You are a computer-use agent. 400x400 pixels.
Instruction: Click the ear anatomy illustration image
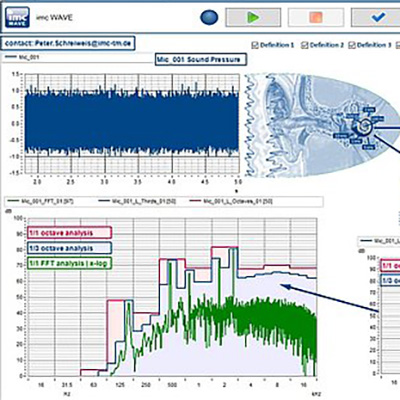(322, 125)
